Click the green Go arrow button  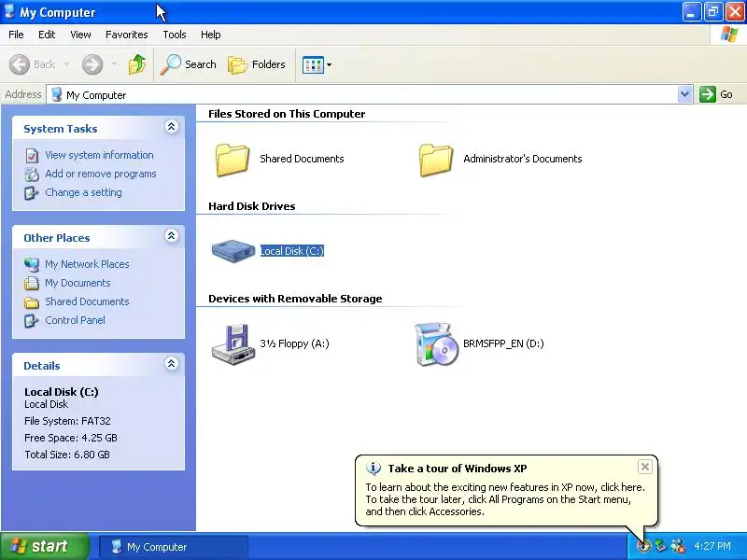(708, 94)
